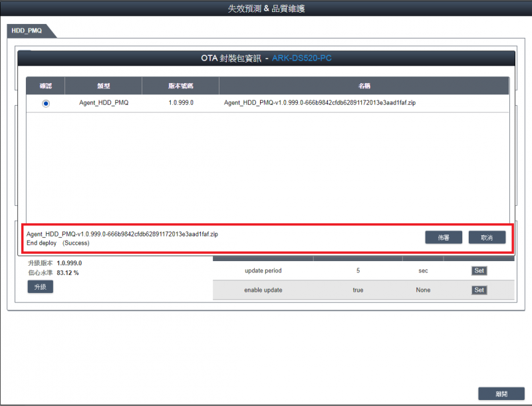Image resolution: width=532 pixels, height=406 pixels.
Task: Select the Agent_HDD_PMQ package radio button
Action: [45, 104]
